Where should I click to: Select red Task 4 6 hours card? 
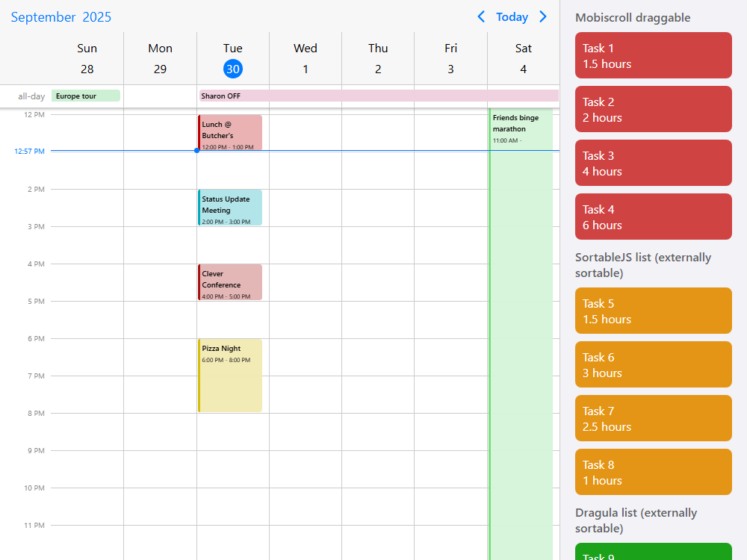tap(653, 217)
